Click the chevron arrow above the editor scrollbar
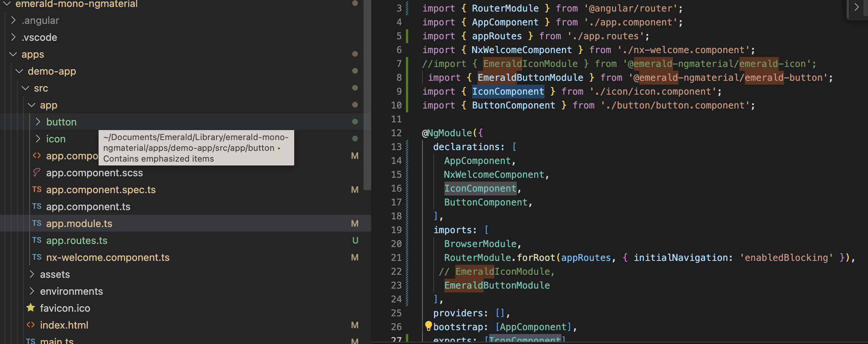Viewport: 868px width, 344px height. [x=856, y=7]
